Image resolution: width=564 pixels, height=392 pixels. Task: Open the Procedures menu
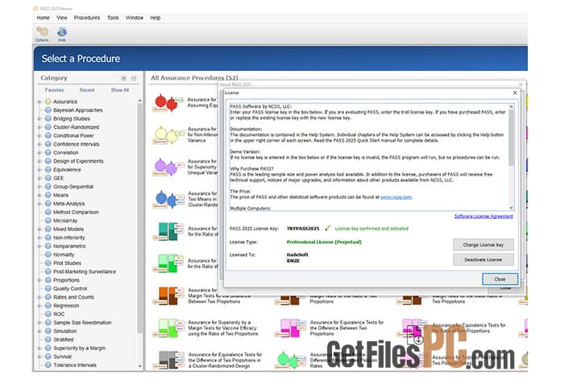[x=87, y=18]
